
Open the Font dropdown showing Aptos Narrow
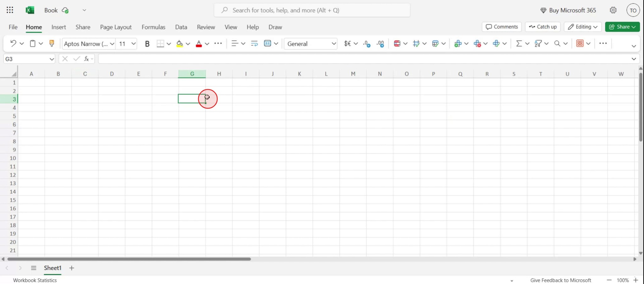pos(88,44)
